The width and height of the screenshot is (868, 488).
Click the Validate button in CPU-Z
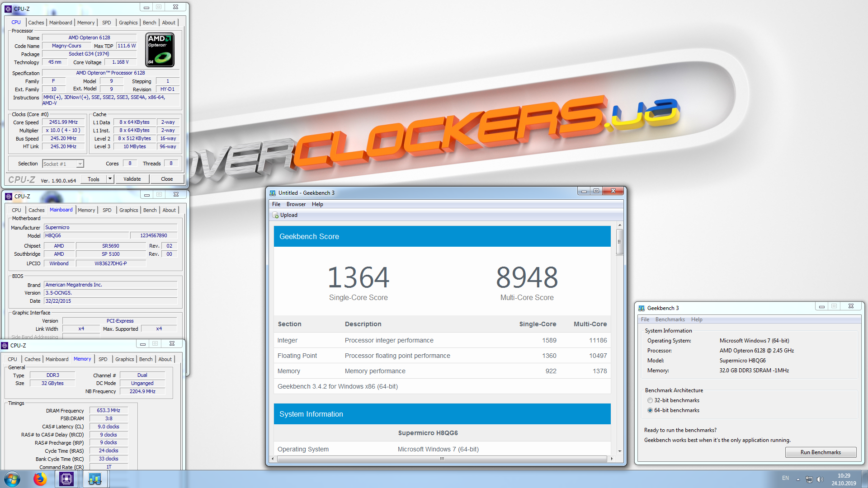tap(132, 179)
